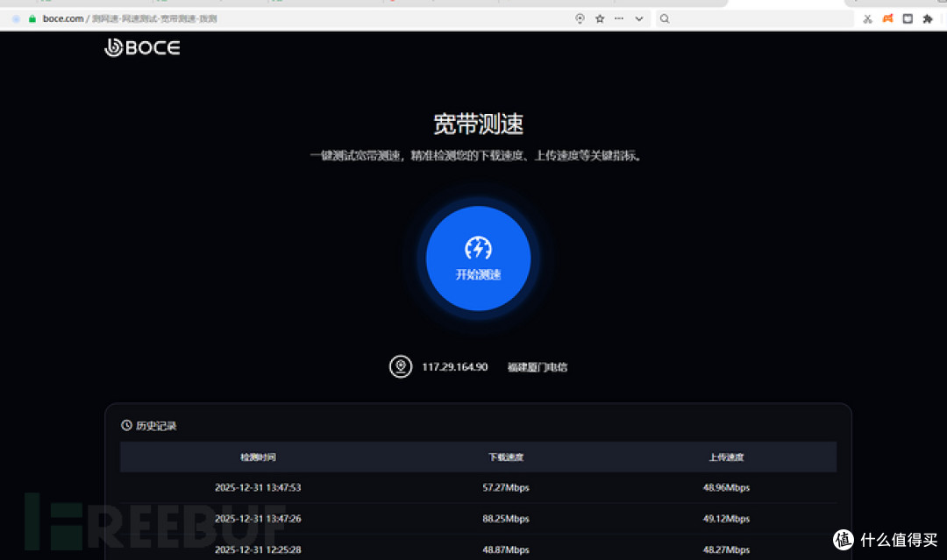Click upload speed 49.12Mbps
Image resolution: width=947 pixels, height=560 pixels.
[x=726, y=518]
